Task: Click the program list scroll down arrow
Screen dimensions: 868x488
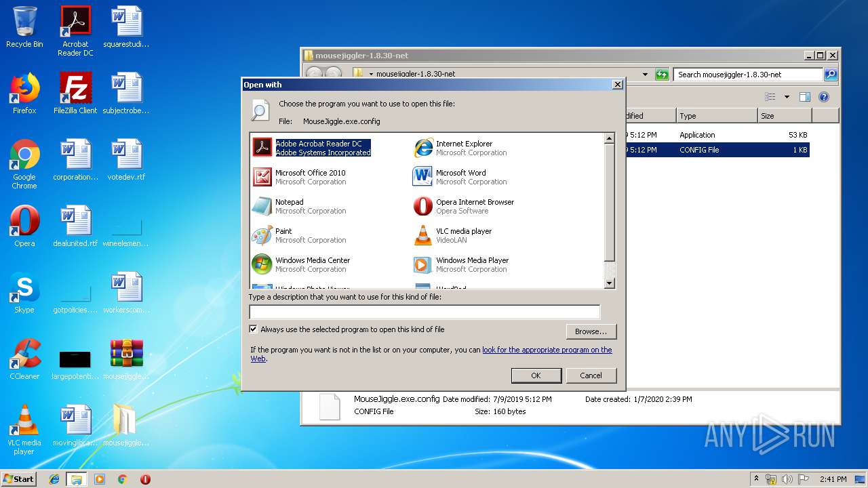Action: point(609,283)
